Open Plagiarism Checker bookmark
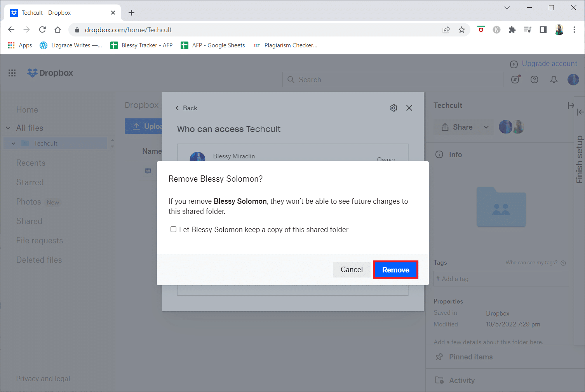Screen dimensions: 585x392 click(x=285, y=45)
